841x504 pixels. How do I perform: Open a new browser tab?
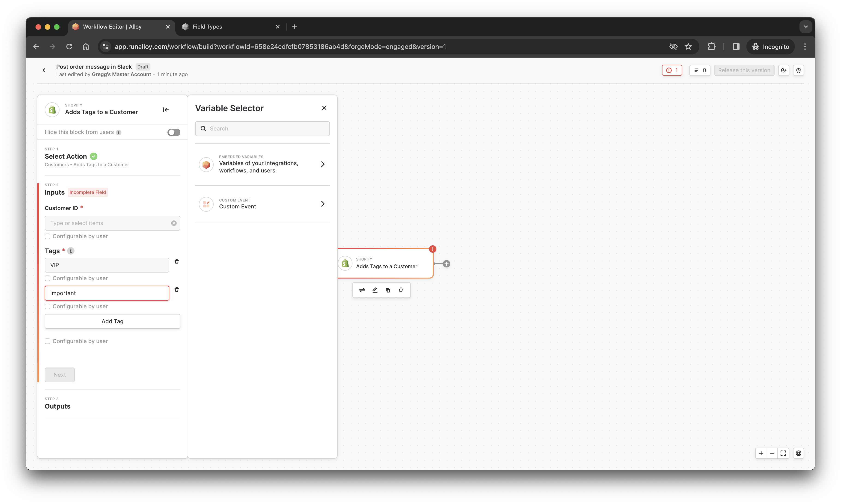point(294,27)
